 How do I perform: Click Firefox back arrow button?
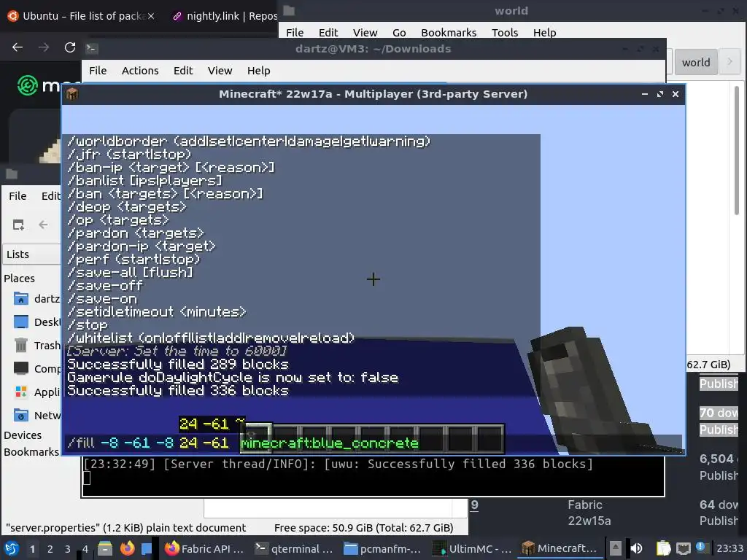[x=18, y=47]
